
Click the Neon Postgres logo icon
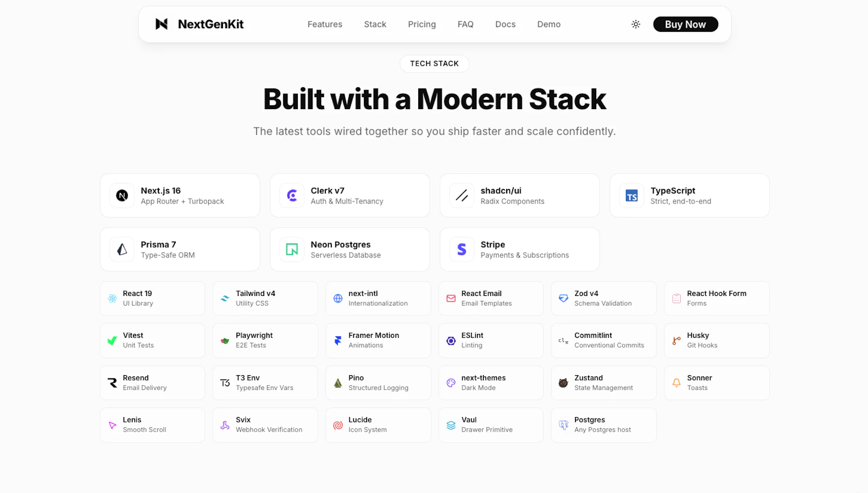292,249
